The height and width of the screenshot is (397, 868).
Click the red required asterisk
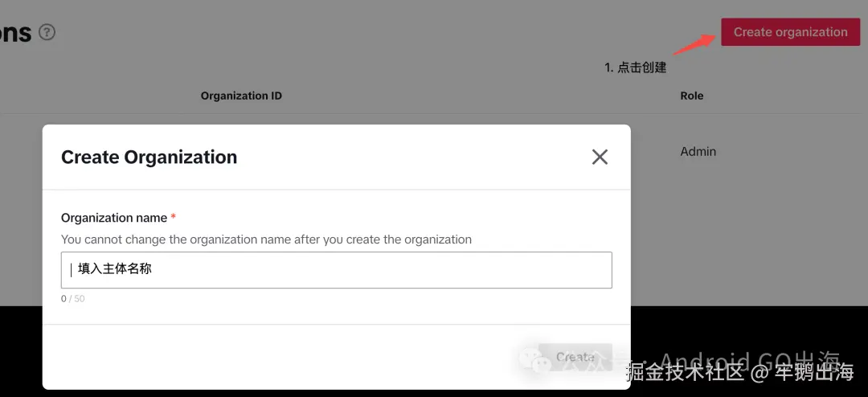click(x=174, y=218)
